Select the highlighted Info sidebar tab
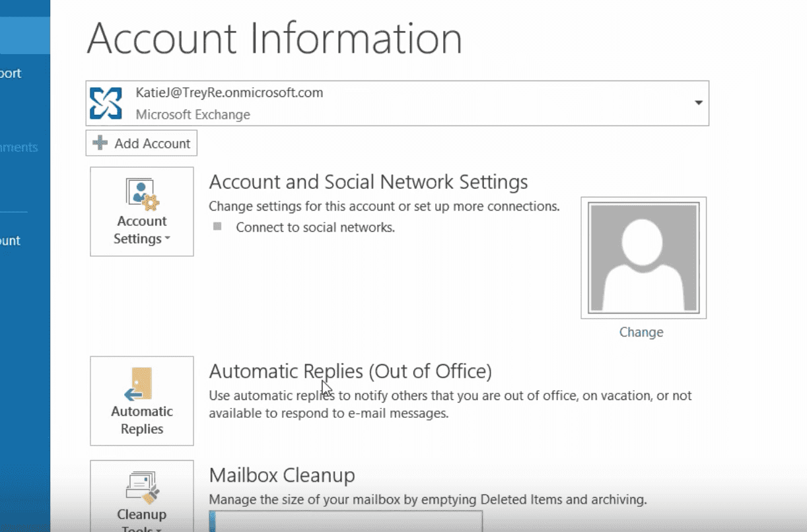This screenshot has width=807, height=532. 24,36
